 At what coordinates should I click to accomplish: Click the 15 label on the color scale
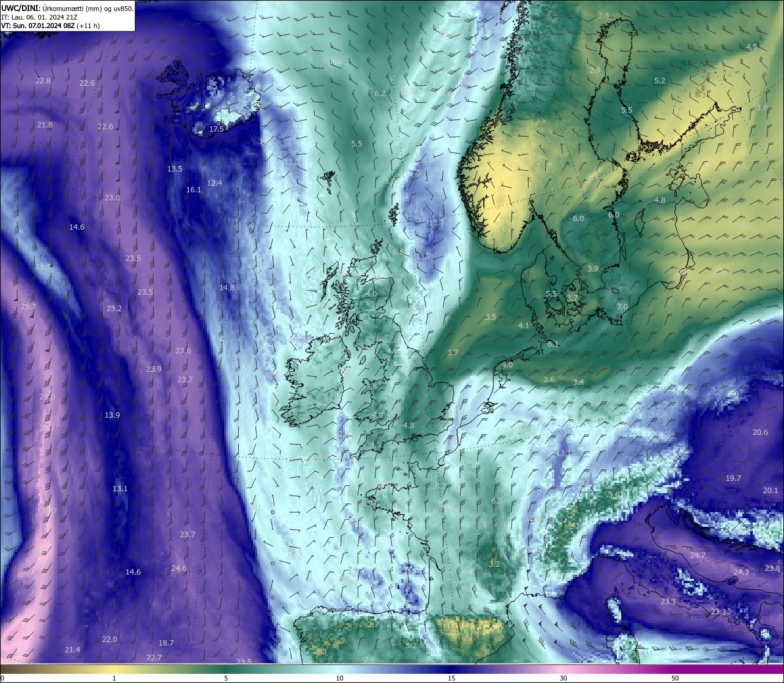[x=451, y=678]
